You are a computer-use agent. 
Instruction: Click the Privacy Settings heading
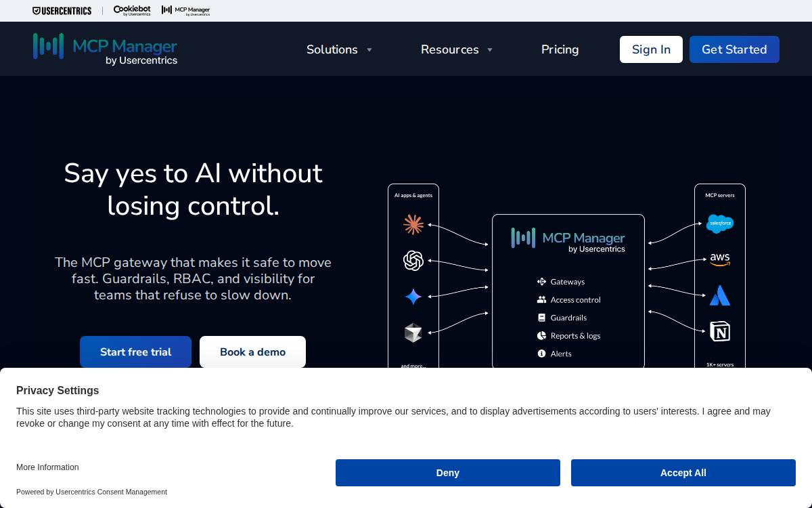point(58,390)
